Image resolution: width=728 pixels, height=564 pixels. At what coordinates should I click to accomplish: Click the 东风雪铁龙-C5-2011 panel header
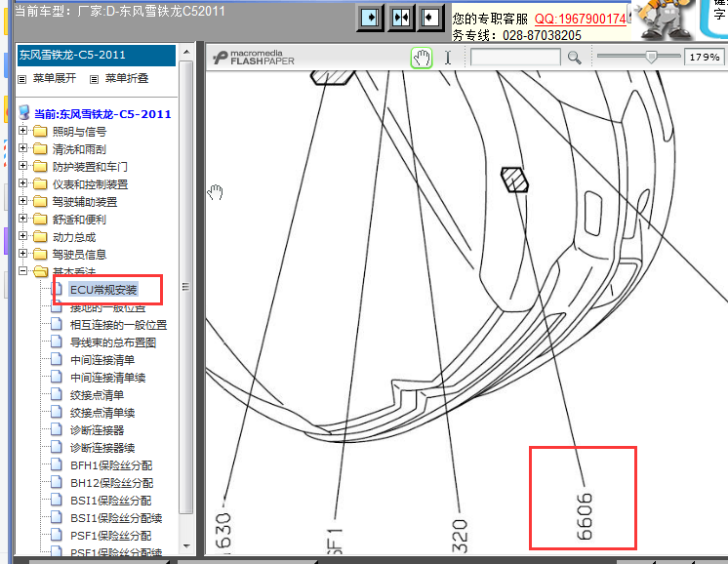pos(96,56)
